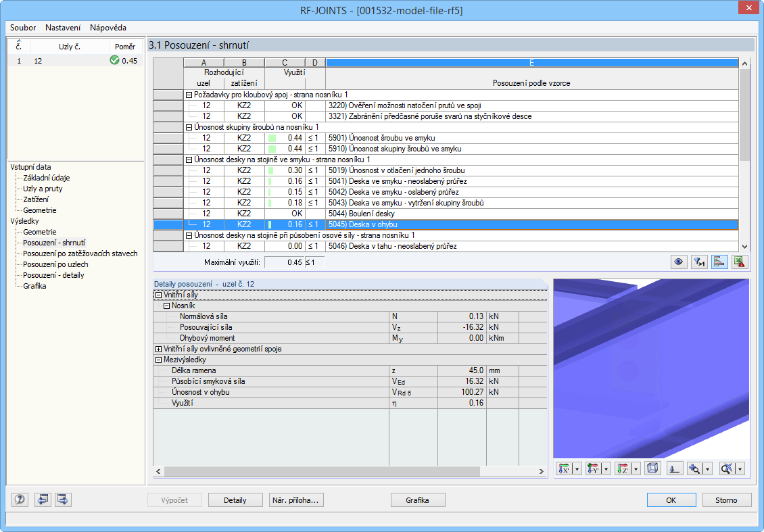Open the Nápověda menu
This screenshot has height=532, width=764.
[108, 28]
